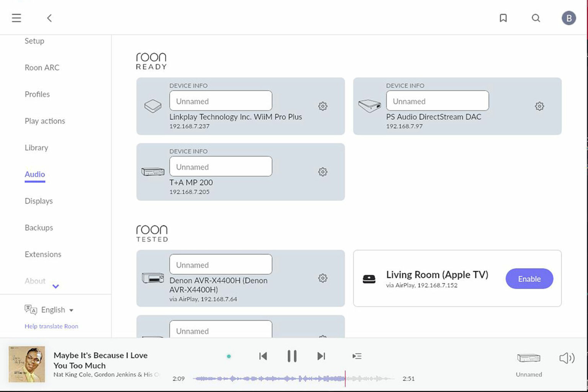This screenshot has height=392, width=588.
Task: Open the hamburger navigation menu
Action: (x=16, y=18)
